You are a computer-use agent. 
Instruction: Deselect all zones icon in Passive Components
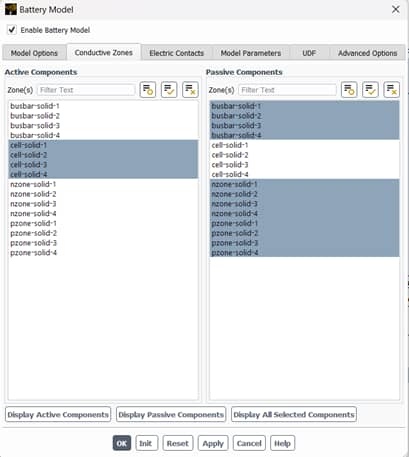[392, 90]
